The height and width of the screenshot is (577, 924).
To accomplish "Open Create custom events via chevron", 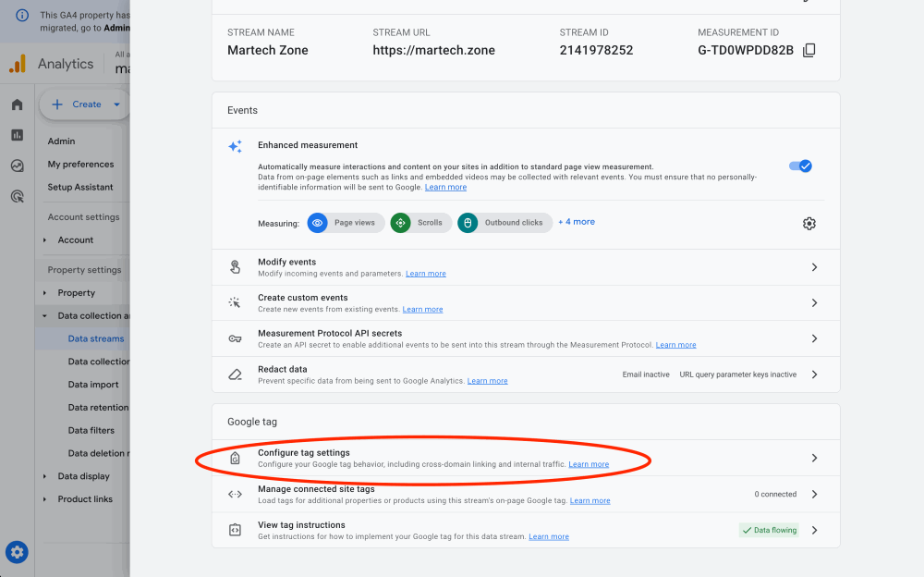I will click(814, 302).
